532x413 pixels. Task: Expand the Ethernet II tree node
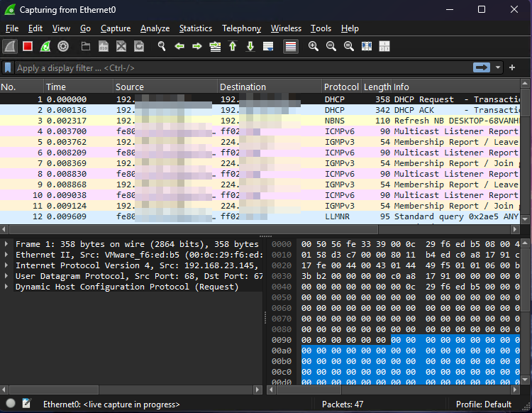(x=6, y=255)
